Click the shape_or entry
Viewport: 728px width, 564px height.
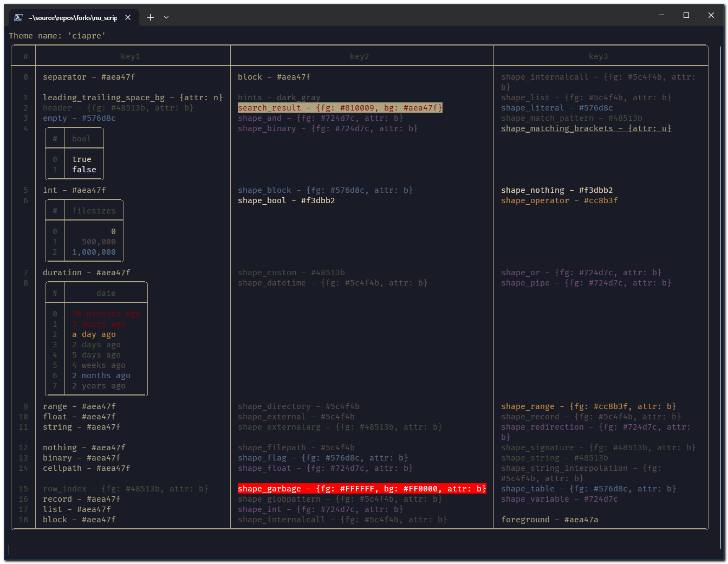581,273
